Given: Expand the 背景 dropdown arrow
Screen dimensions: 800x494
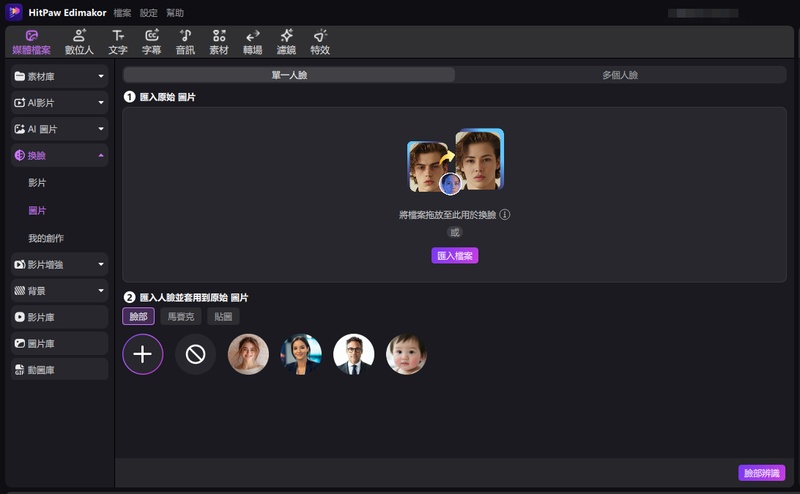Looking at the screenshot, I should point(101,291).
